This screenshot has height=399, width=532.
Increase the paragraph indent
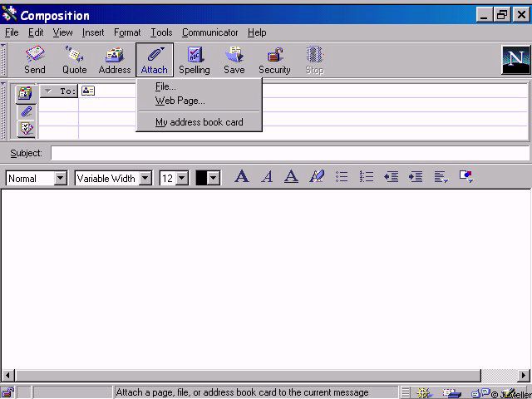(x=416, y=177)
